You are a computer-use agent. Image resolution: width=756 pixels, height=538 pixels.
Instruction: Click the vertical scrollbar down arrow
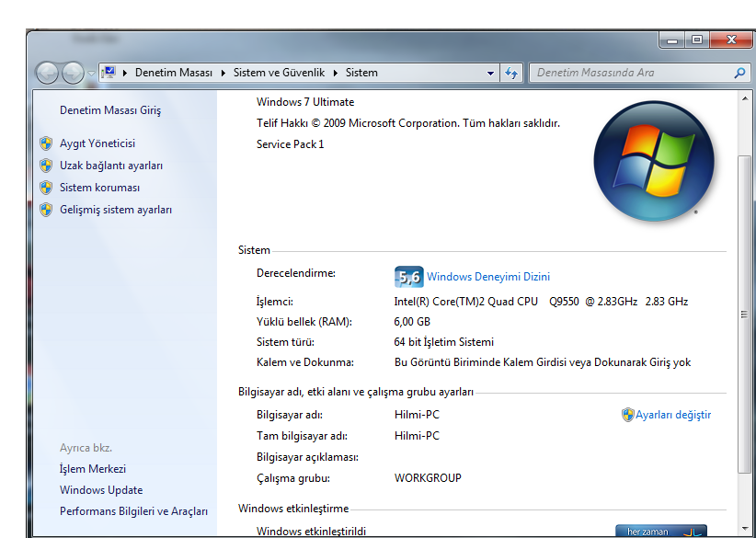pos(745,532)
